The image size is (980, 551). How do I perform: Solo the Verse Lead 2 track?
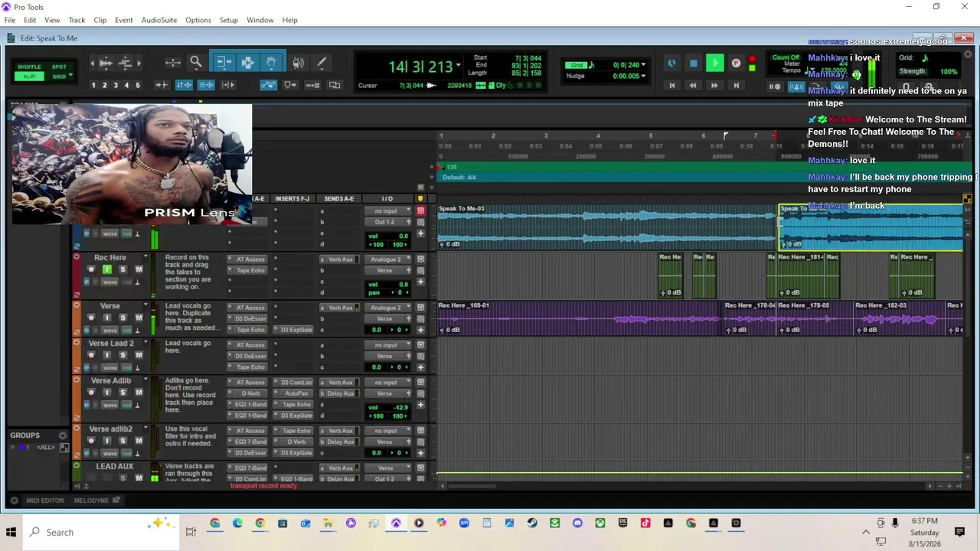tap(122, 355)
